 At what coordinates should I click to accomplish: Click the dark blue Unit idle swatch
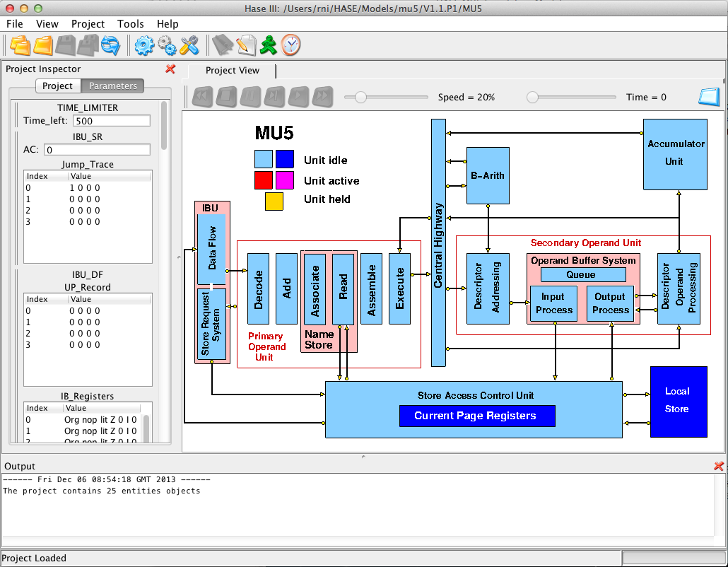(285, 159)
